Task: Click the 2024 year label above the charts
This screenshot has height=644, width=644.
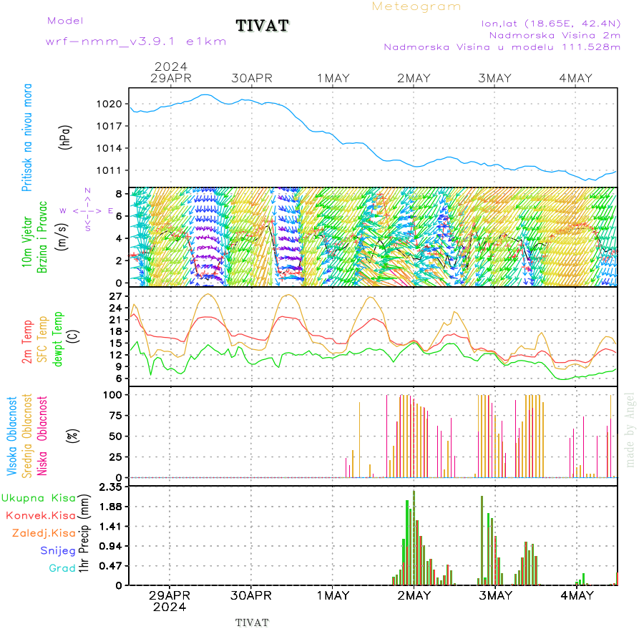Action: point(171,66)
